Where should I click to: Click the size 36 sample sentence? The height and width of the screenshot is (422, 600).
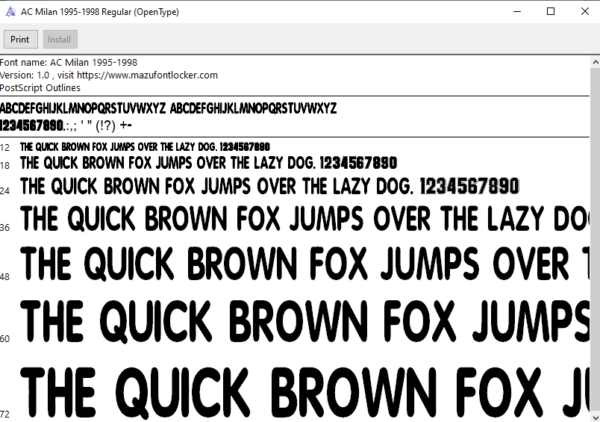coord(305,218)
